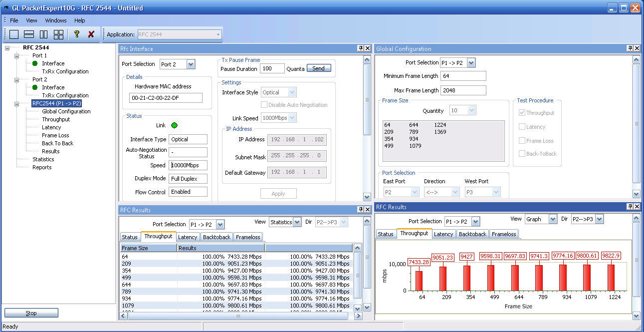Screen dimensions: 644x332
Task: Click the Minimum Frame Length field
Action: (x=463, y=76)
